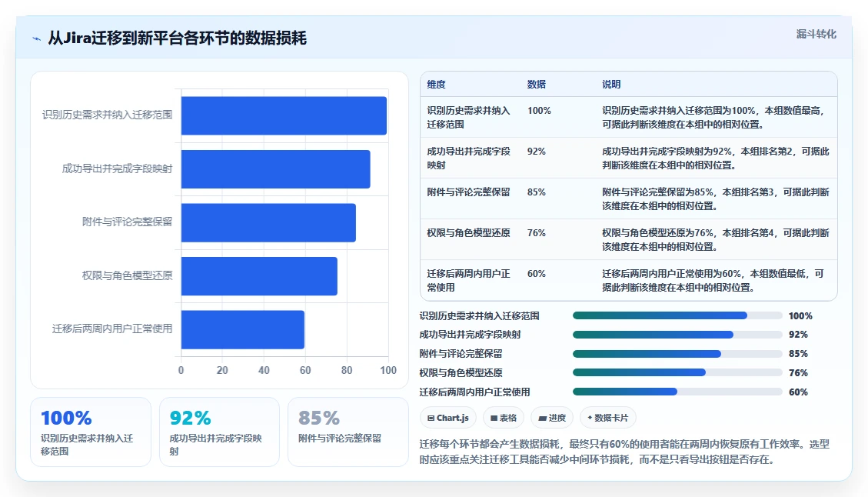Click the small icon before the Jira title
The image size is (868, 497).
coord(37,38)
